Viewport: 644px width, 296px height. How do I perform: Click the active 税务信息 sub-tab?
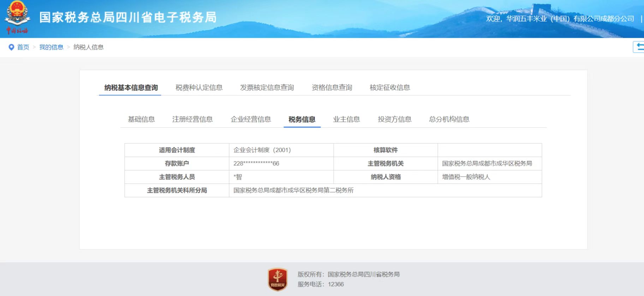(x=302, y=119)
